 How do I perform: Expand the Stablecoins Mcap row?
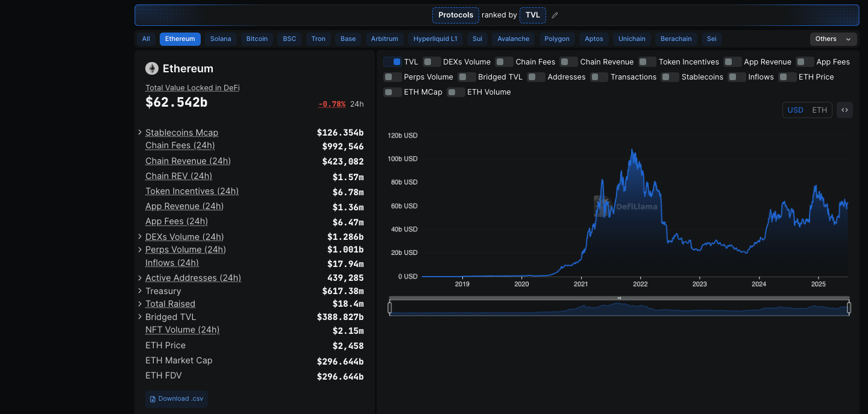pos(140,133)
